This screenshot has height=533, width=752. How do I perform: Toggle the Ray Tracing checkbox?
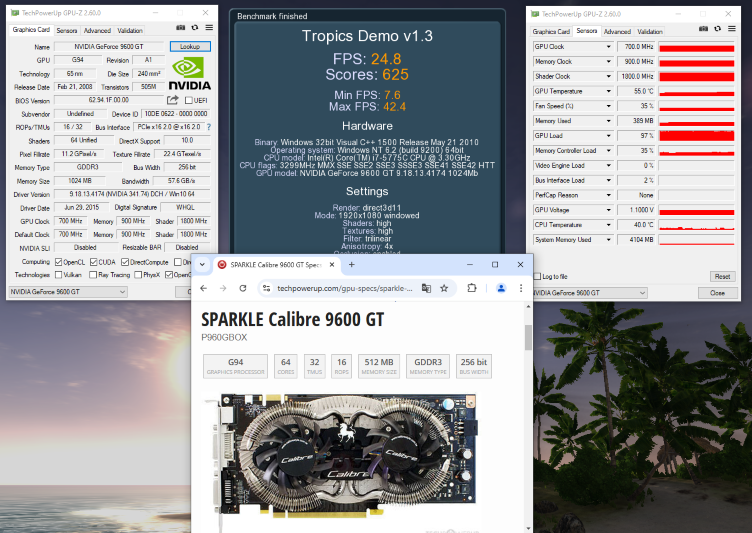point(93,275)
